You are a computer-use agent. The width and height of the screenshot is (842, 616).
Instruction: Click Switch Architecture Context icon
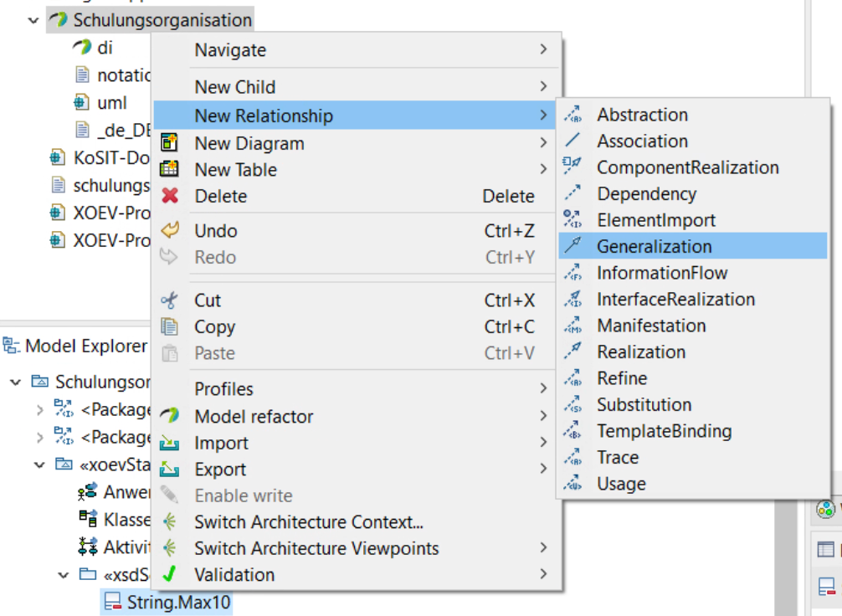click(x=169, y=521)
